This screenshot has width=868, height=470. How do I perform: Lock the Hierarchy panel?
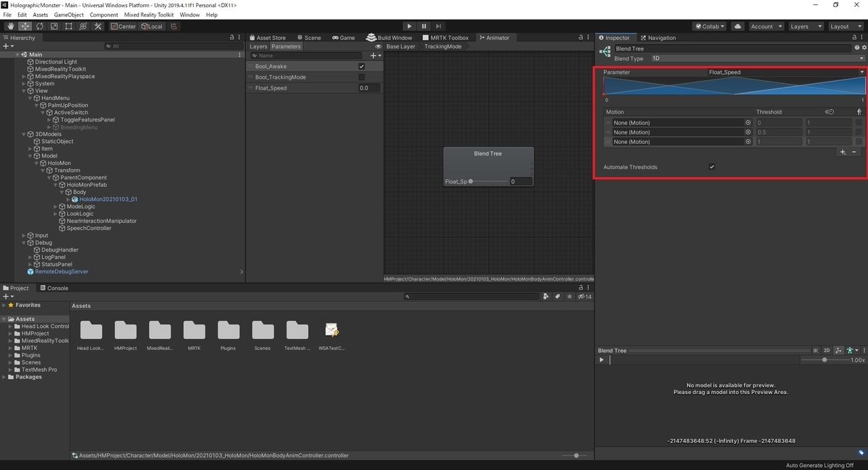coord(231,38)
